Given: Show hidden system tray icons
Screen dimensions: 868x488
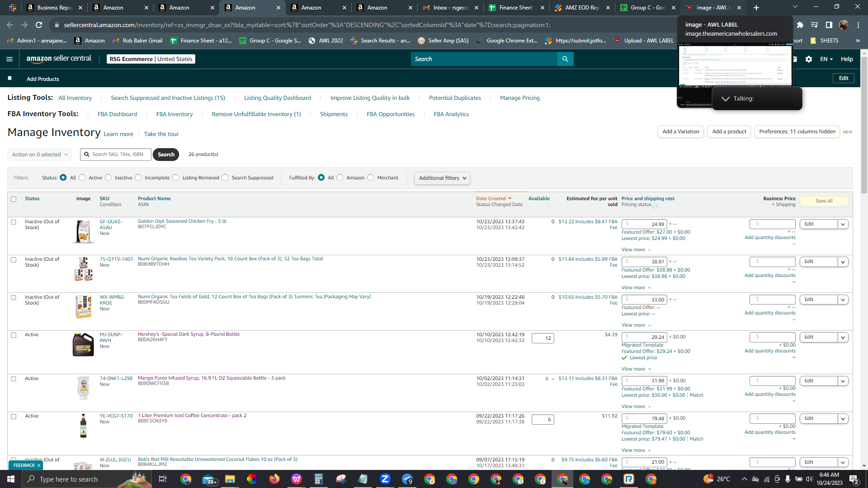Looking at the screenshot, I should pos(744,479).
